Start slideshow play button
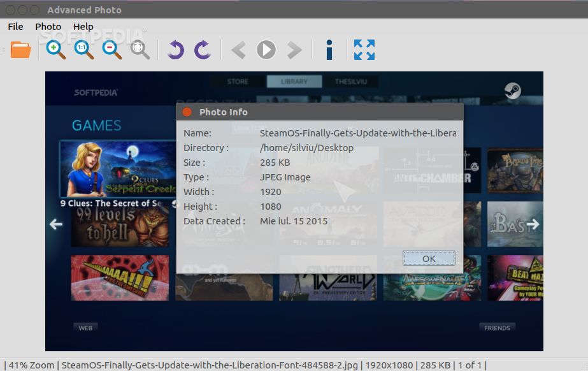The image size is (588, 371). [x=266, y=50]
